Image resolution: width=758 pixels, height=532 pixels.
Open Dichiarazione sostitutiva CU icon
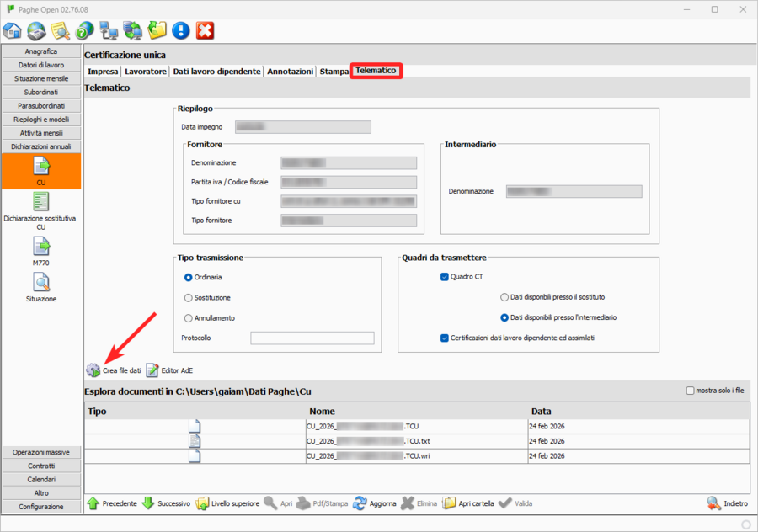point(40,202)
